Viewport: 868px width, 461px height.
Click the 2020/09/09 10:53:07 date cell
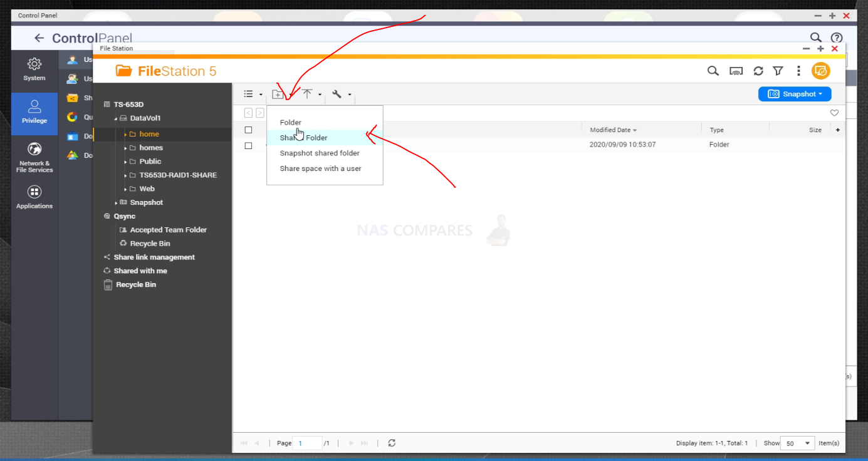point(622,145)
